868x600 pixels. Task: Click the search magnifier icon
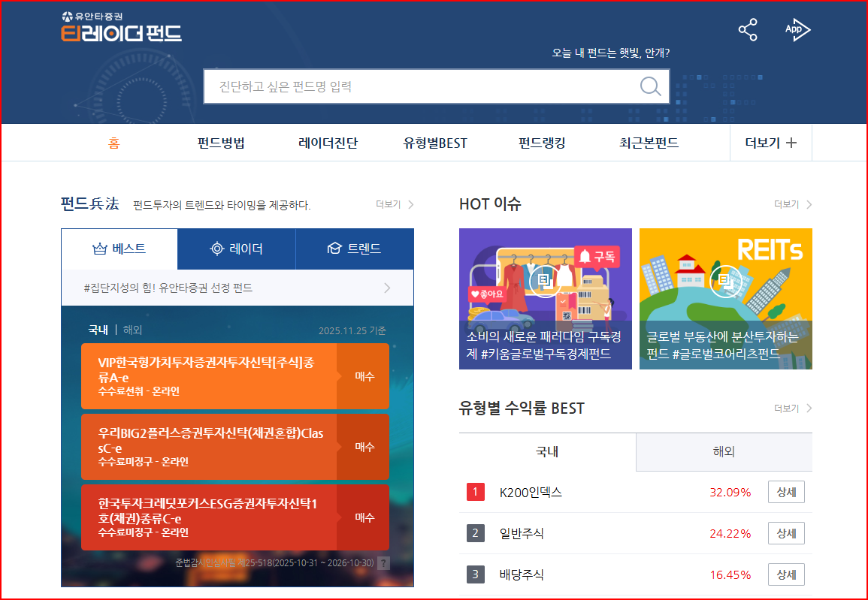651,86
